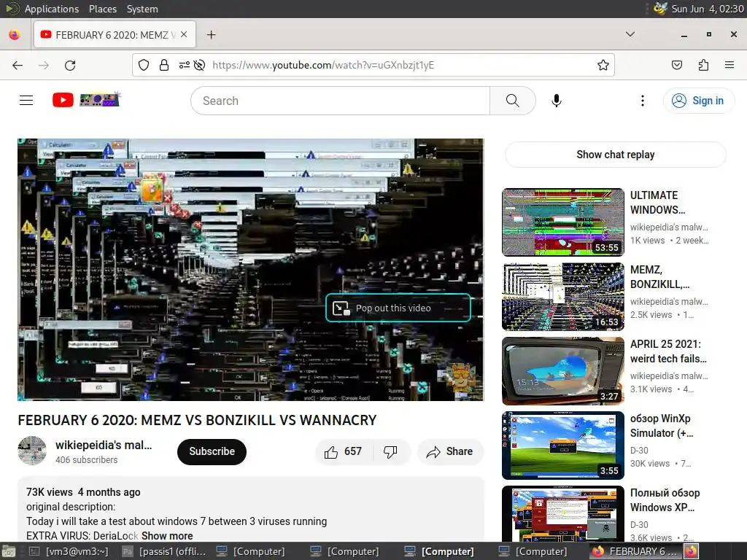Click Show chat replay button

[615, 155]
